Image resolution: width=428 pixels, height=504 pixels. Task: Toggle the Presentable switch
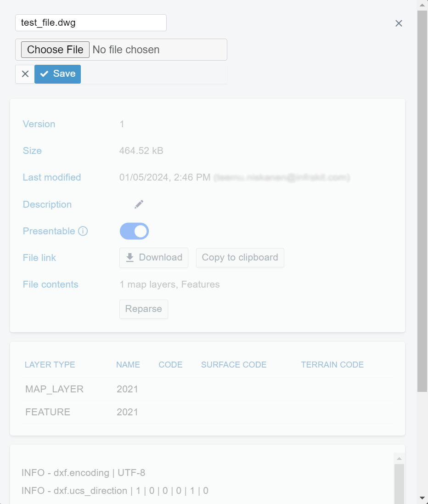pos(134,231)
